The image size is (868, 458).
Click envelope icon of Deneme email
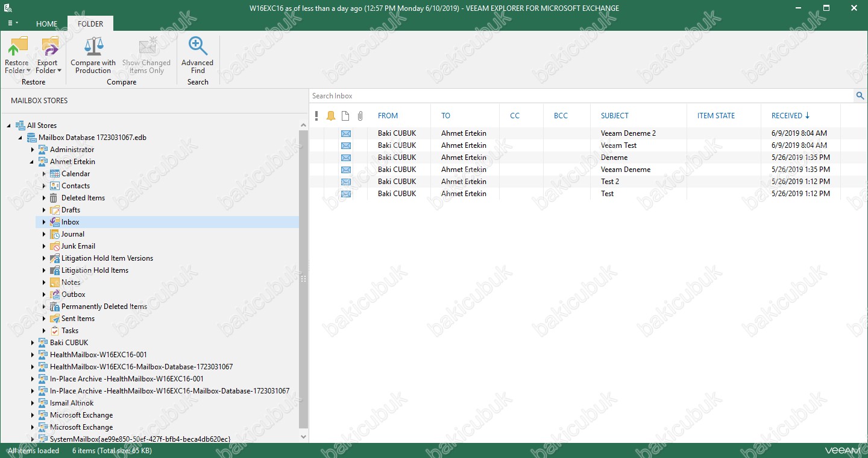tap(346, 157)
